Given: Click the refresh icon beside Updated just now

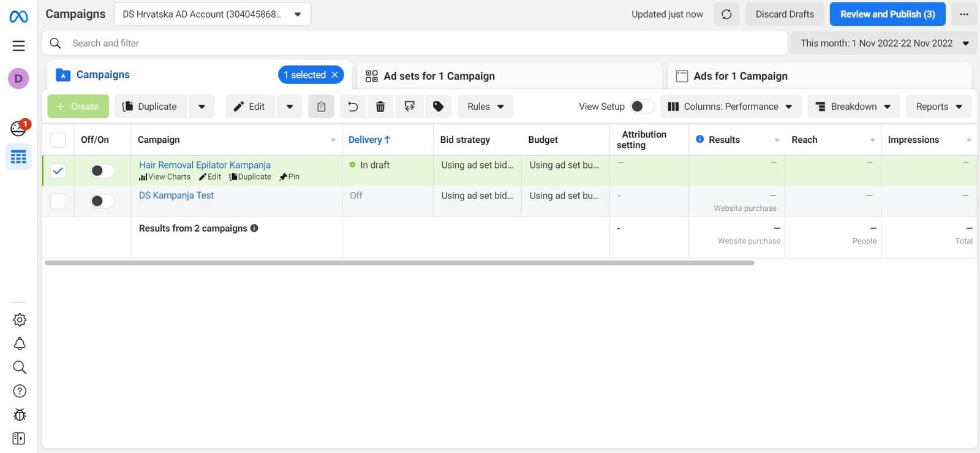Looking at the screenshot, I should click(726, 14).
